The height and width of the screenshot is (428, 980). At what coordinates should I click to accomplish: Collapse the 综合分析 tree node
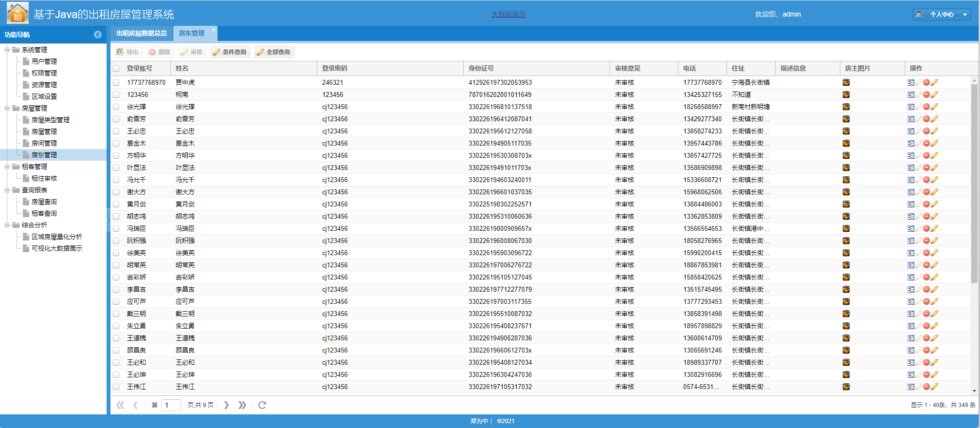click(7, 225)
